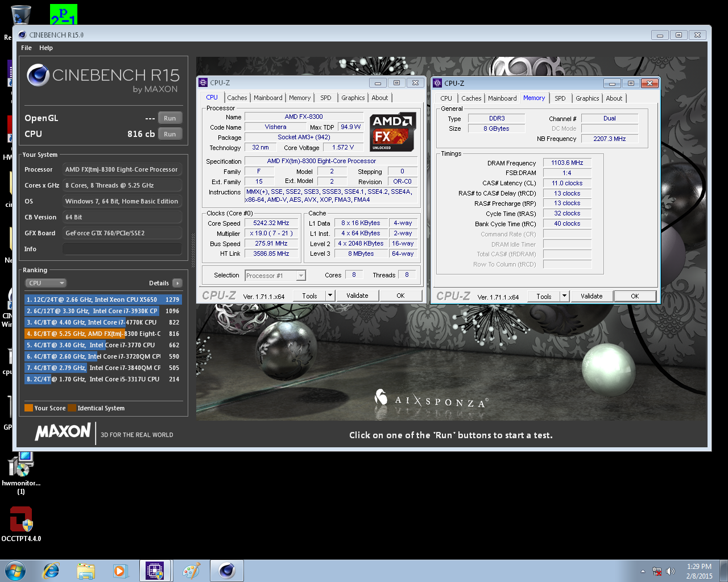Run the OpenGL benchmark
This screenshot has height=582, width=728.
(170, 118)
